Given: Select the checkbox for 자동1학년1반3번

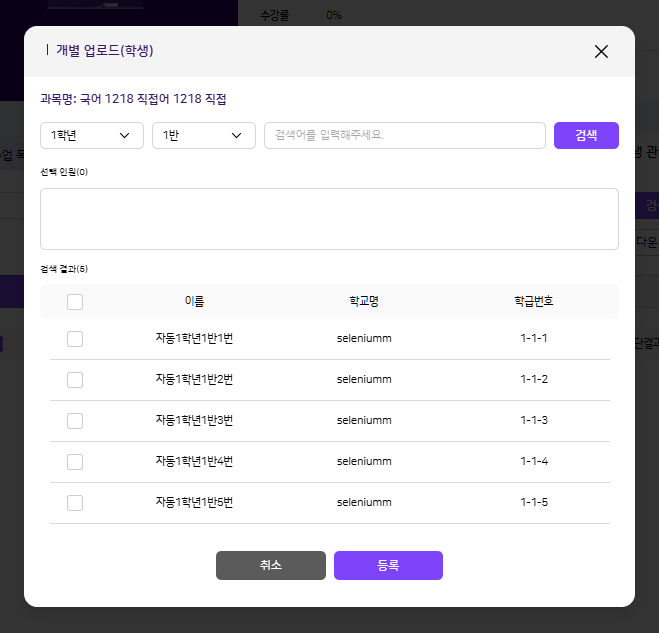Looking at the screenshot, I should [x=75, y=421].
